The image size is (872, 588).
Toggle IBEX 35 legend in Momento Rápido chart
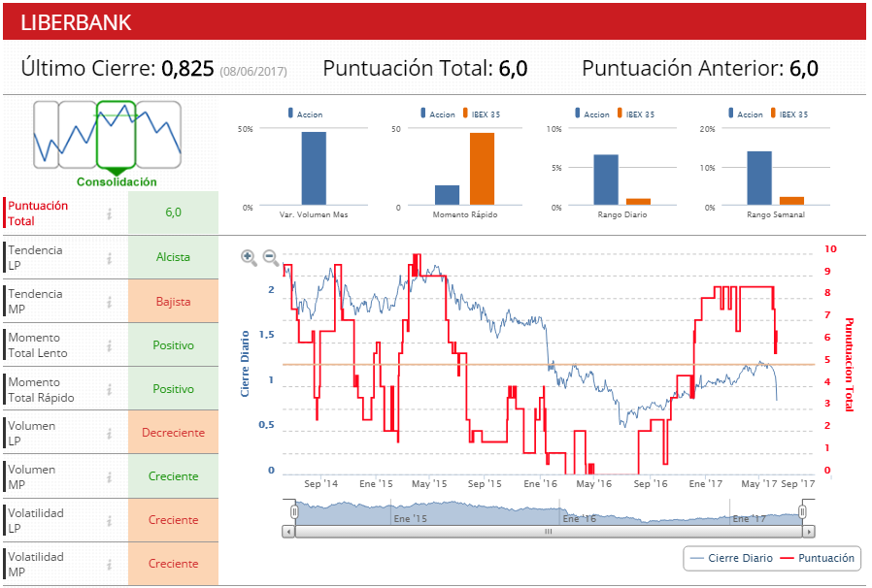tap(482, 114)
